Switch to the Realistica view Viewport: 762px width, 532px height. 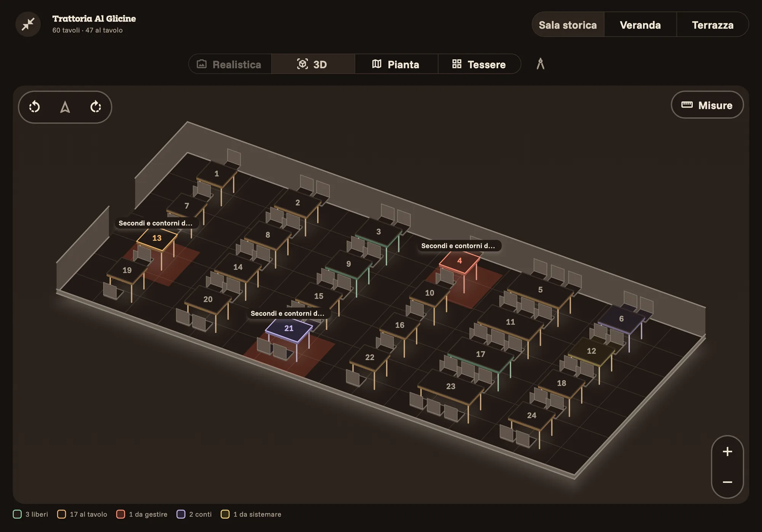pyautogui.click(x=230, y=64)
